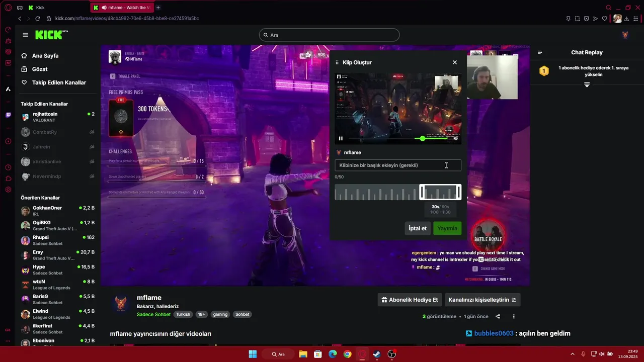Viewport: 644px width, 362px height.
Task: Click the gaming tag
Action: coord(220,314)
